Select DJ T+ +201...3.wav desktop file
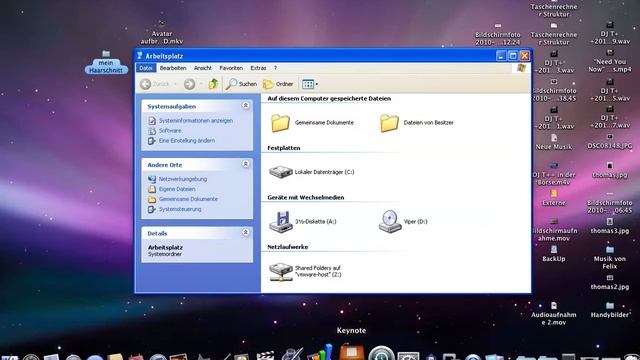This screenshot has width=640, height=360. pos(554,62)
